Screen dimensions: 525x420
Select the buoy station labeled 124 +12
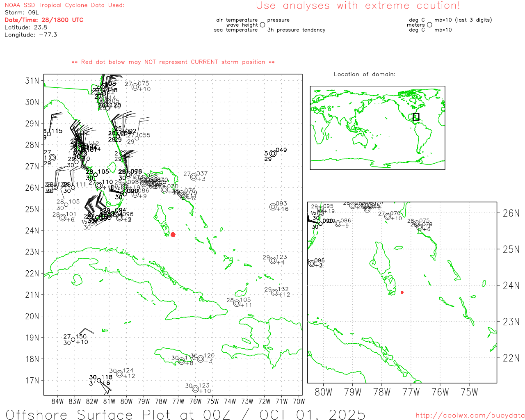click(x=119, y=374)
